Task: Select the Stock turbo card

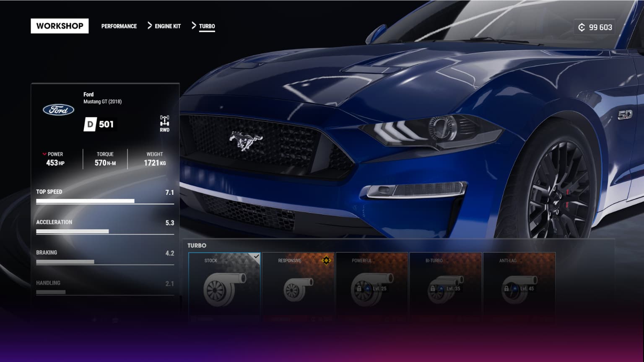Action: tap(224, 285)
